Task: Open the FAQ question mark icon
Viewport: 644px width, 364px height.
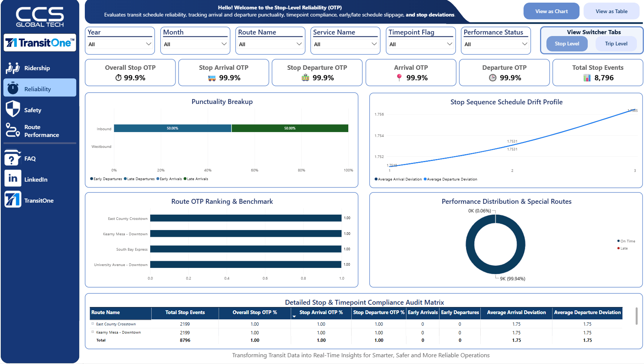Action: pyautogui.click(x=12, y=158)
